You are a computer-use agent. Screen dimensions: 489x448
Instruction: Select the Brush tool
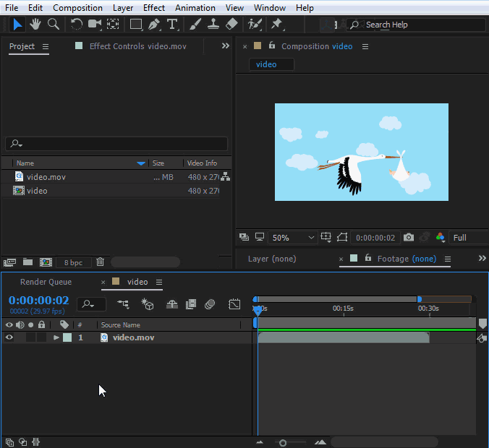pos(195,24)
